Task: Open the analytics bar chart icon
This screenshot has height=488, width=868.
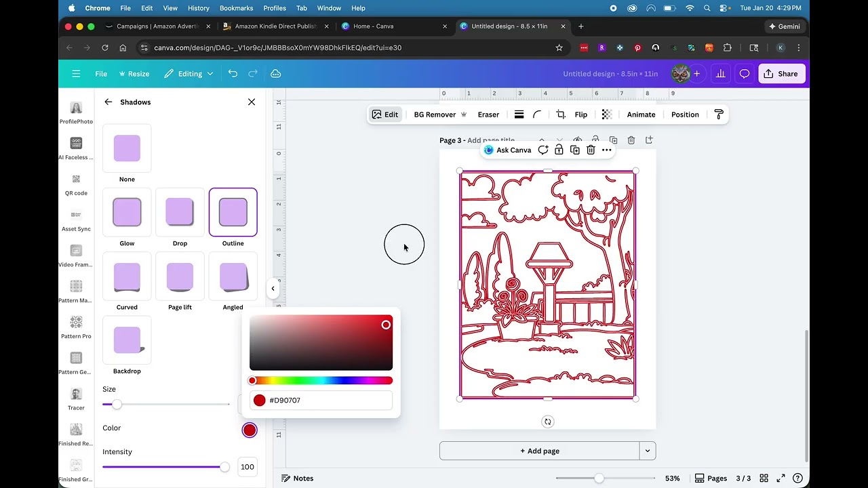Action: [x=720, y=74]
